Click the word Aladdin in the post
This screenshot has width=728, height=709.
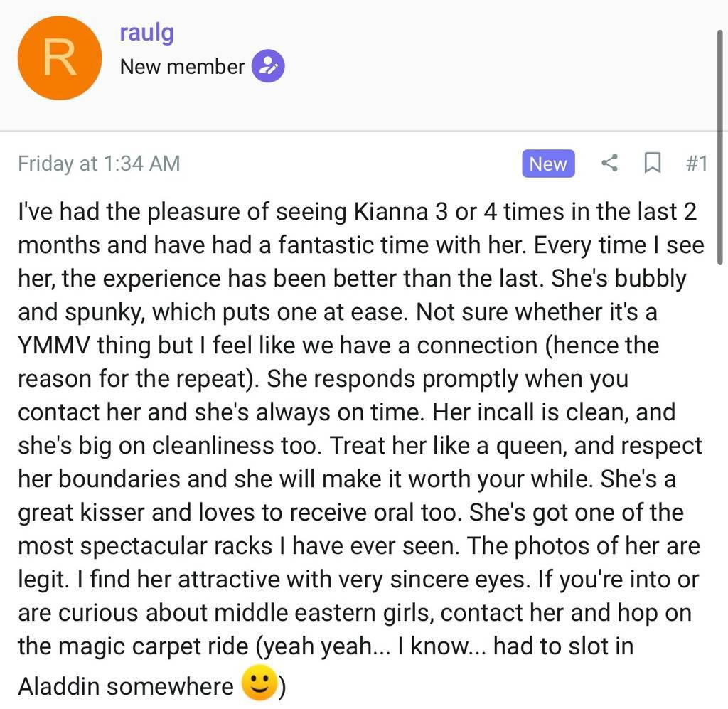(59, 686)
